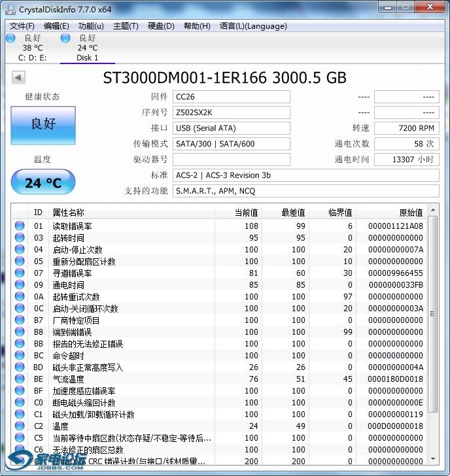Click the status icon for row BE 气流温度

(x=20, y=379)
